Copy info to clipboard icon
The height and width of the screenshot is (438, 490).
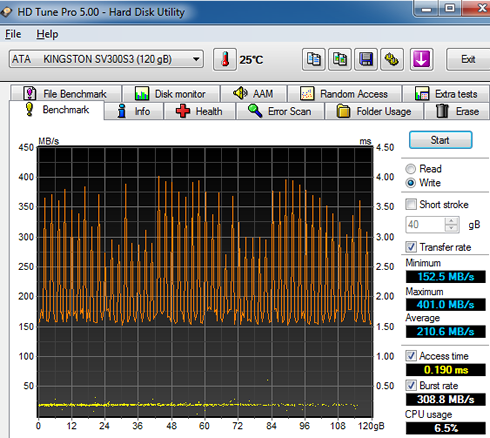click(x=313, y=60)
